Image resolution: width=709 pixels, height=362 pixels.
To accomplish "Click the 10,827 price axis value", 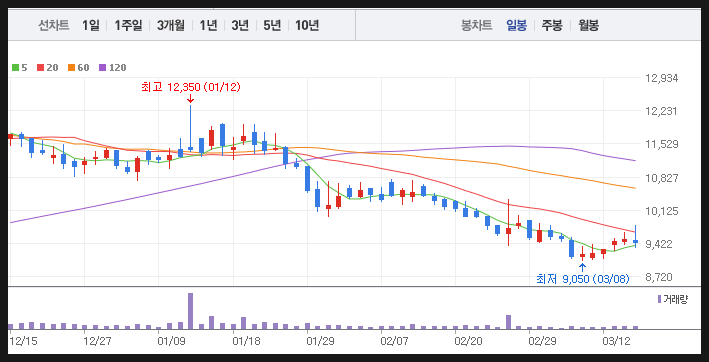I will tap(662, 178).
